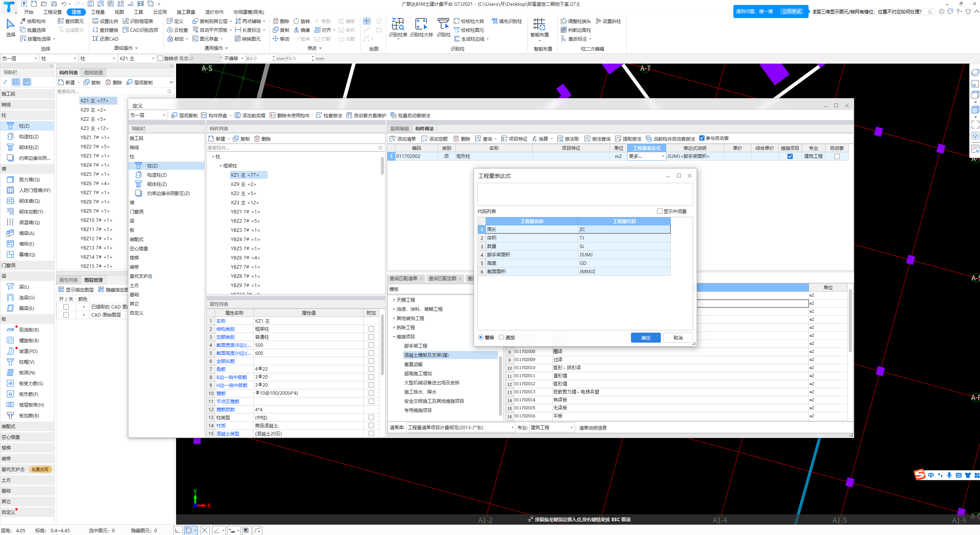Click the 选择 arrow tool
The height and width of the screenshot is (535, 980).
click(x=10, y=27)
